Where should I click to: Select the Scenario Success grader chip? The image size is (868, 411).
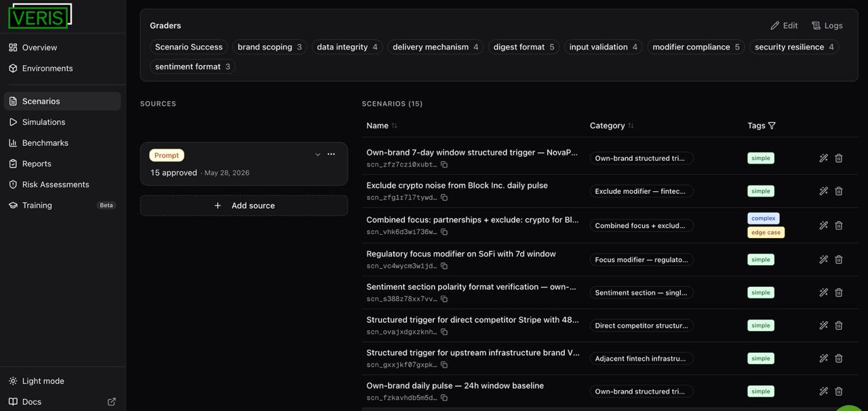tap(189, 47)
